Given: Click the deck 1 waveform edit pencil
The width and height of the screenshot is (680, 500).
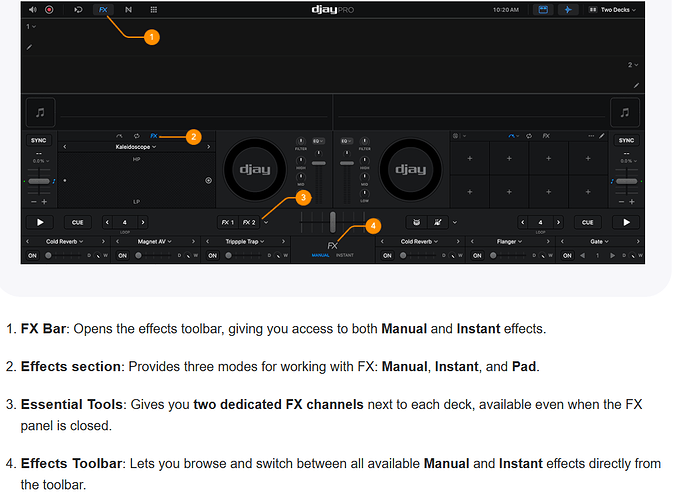Looking at the screenshot, I should pyautogui.click(x=29, y=47).
